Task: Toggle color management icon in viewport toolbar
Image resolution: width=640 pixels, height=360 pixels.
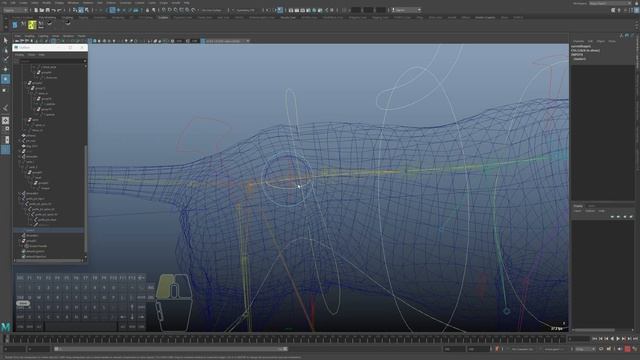Action: [203, 41]
